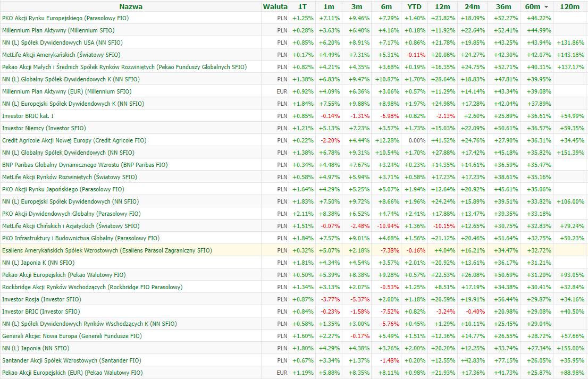Select the +56.44% 36m value
Image resolution: width=588 pixels, height=379 pixels.
506,299
